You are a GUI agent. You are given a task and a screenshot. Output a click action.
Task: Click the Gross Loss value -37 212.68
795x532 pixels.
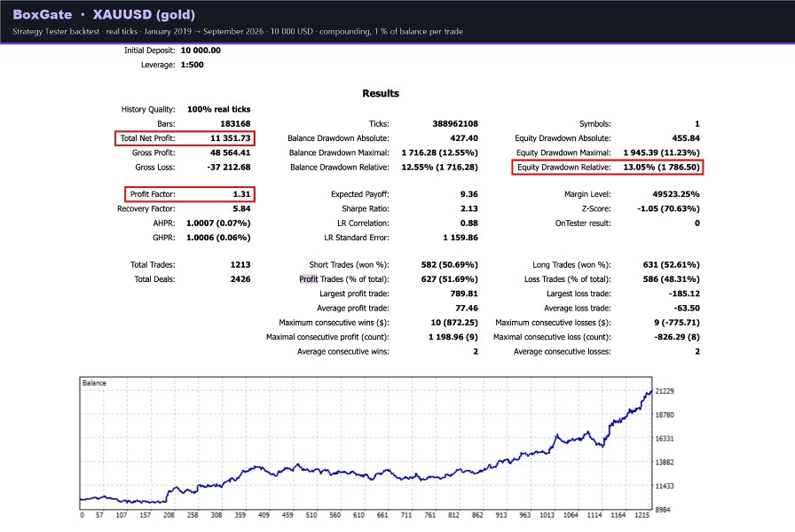point(229,168)
